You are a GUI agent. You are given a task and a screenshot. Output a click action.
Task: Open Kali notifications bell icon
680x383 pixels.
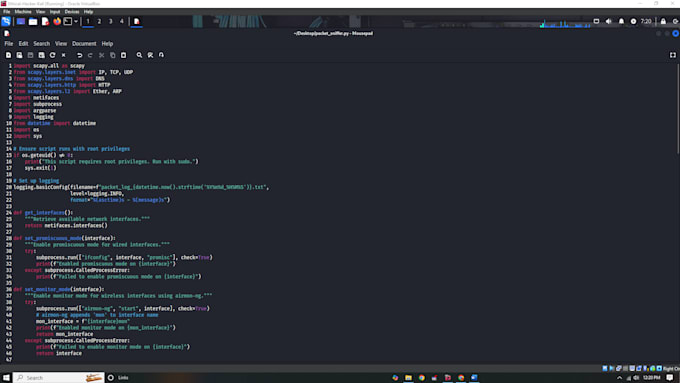621,21
